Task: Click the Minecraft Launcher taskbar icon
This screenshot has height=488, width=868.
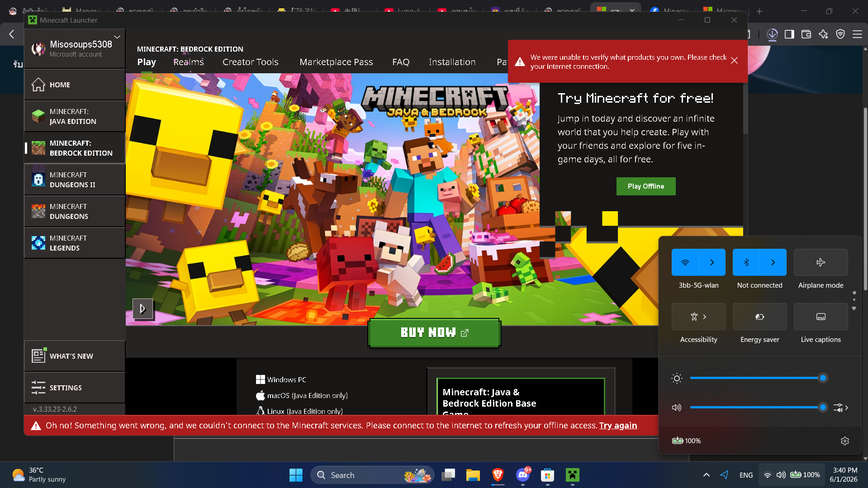Action: pos(573,475)
